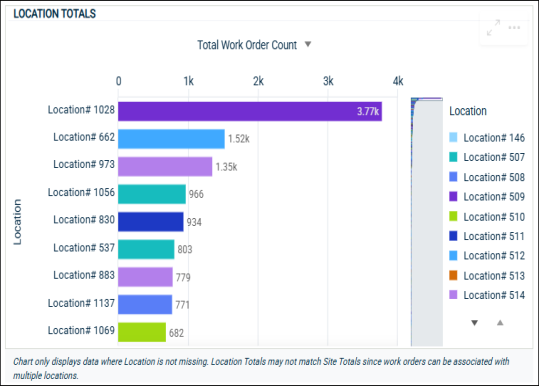Expand chart with the focus mode arrows icon
The width and height of the screenshot is (539, 386).
pyautogui.click(x=493, y=27)
